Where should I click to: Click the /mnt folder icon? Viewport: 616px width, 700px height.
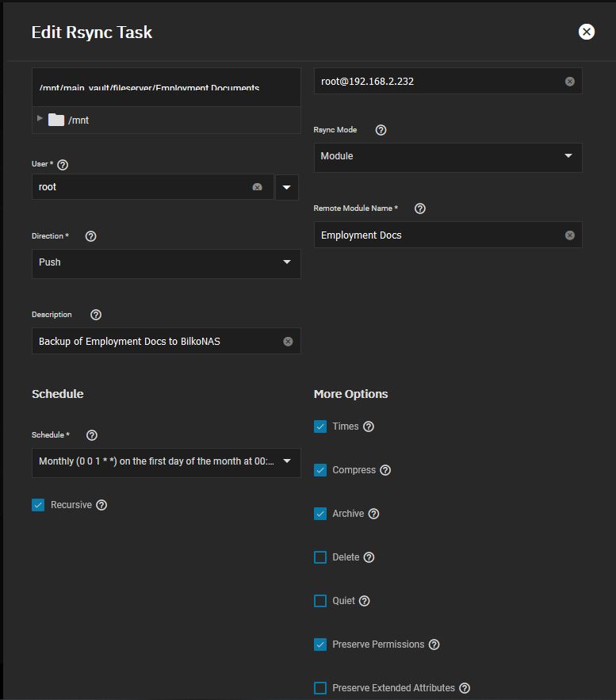click(x=56, y=120)
